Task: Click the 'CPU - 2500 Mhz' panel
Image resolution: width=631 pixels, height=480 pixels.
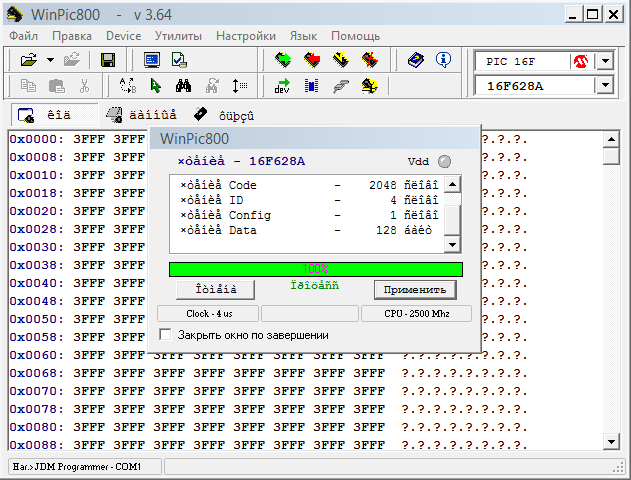Action: click(417, 313)
